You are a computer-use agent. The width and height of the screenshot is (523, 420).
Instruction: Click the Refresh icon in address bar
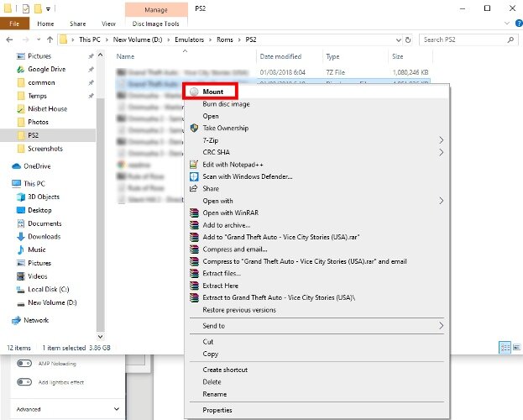408,40
